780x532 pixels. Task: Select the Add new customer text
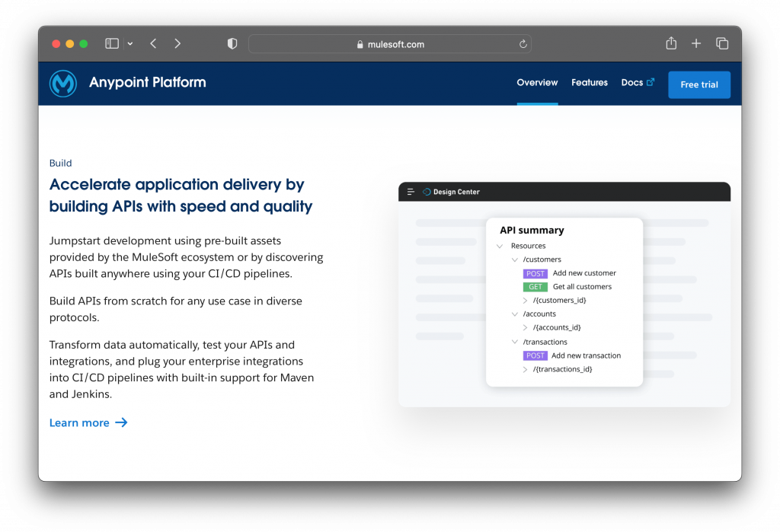(x=584, y=273)
